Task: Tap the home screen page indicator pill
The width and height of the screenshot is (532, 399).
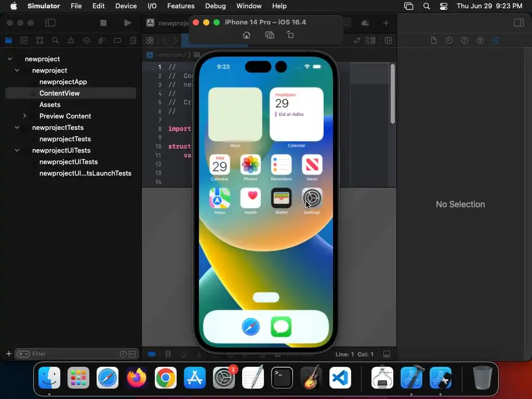Action: click(x=266, y=297)
